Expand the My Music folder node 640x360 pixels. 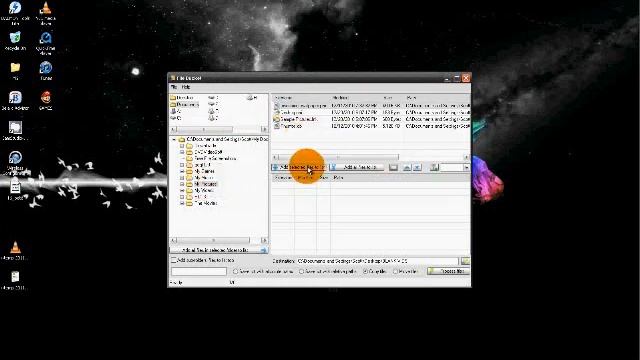(x=182, y=178)
